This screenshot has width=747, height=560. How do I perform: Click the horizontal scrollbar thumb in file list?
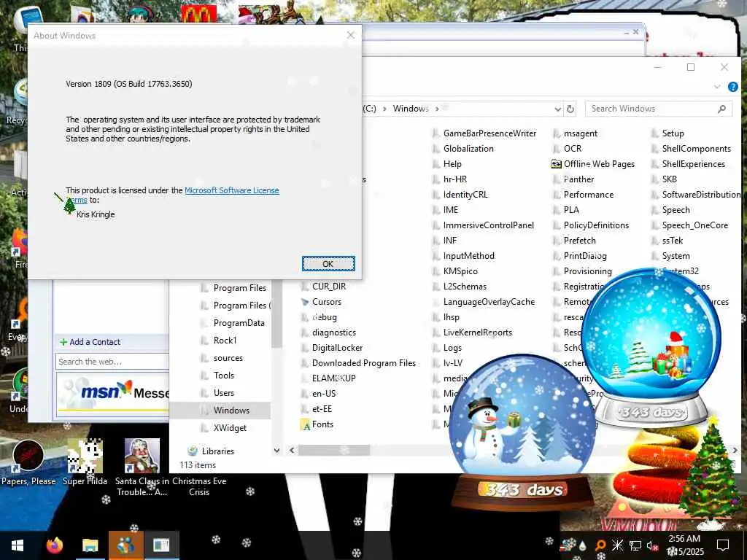pos(333,450)
